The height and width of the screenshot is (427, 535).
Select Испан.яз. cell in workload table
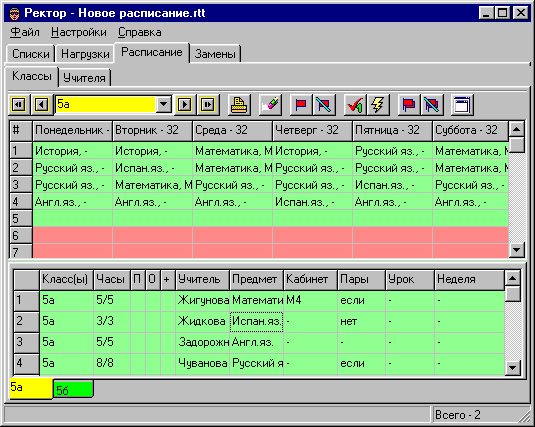pyautogui.click(x=257, y=321)
